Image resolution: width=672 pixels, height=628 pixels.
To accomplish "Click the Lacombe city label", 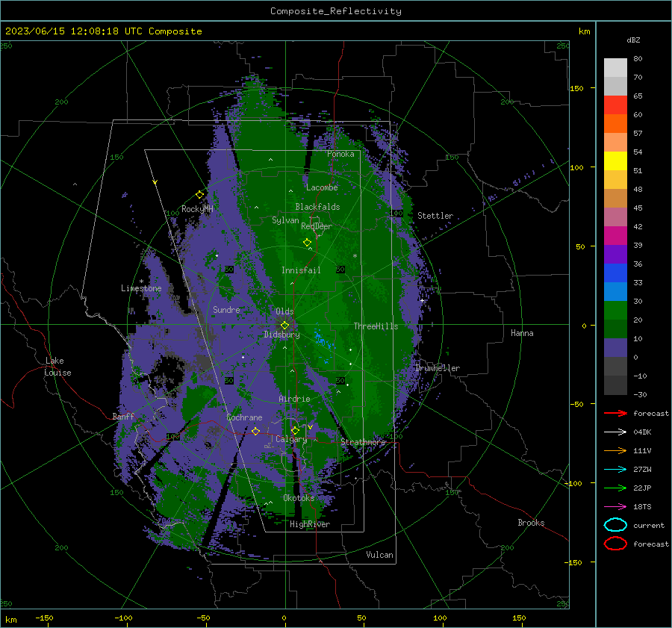I will point(322,187).
